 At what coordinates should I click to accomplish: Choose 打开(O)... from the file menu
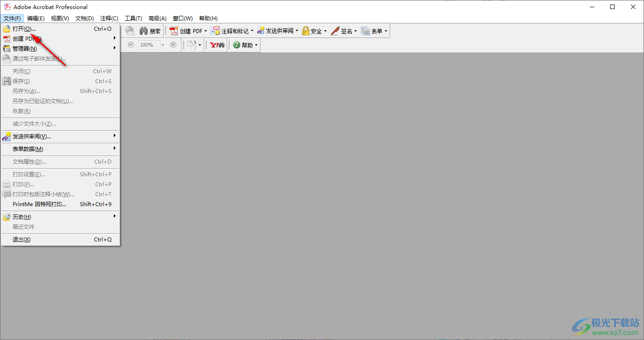click(61, 28)
